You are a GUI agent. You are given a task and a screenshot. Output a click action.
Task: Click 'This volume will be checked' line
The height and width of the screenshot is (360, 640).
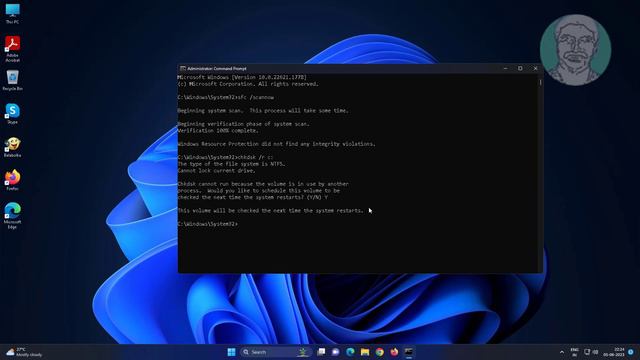pos(270,211)
